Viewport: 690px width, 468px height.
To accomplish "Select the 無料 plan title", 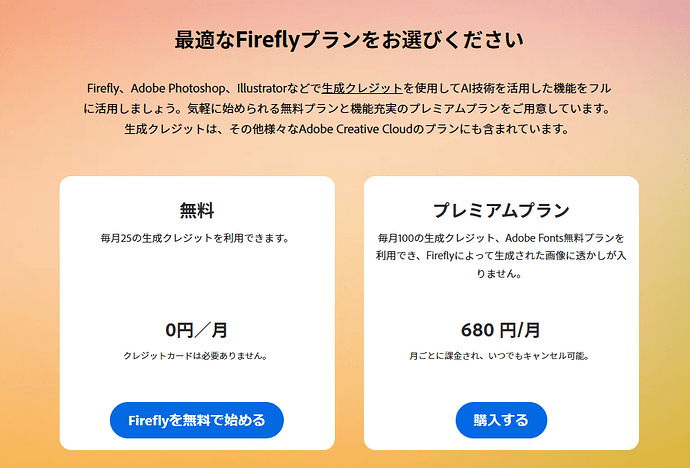I will coord(197,210).
